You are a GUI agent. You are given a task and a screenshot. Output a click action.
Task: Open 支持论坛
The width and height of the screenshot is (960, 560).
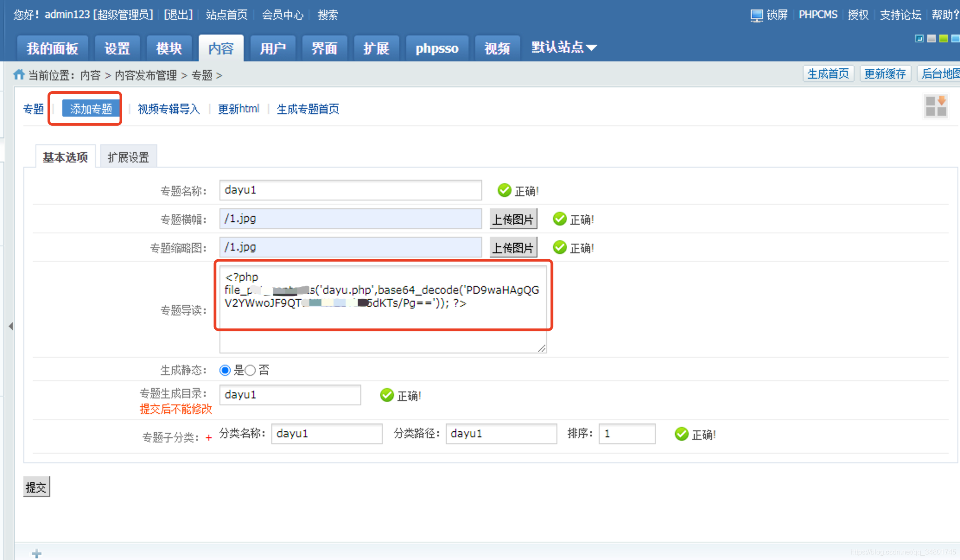[900, 15]
